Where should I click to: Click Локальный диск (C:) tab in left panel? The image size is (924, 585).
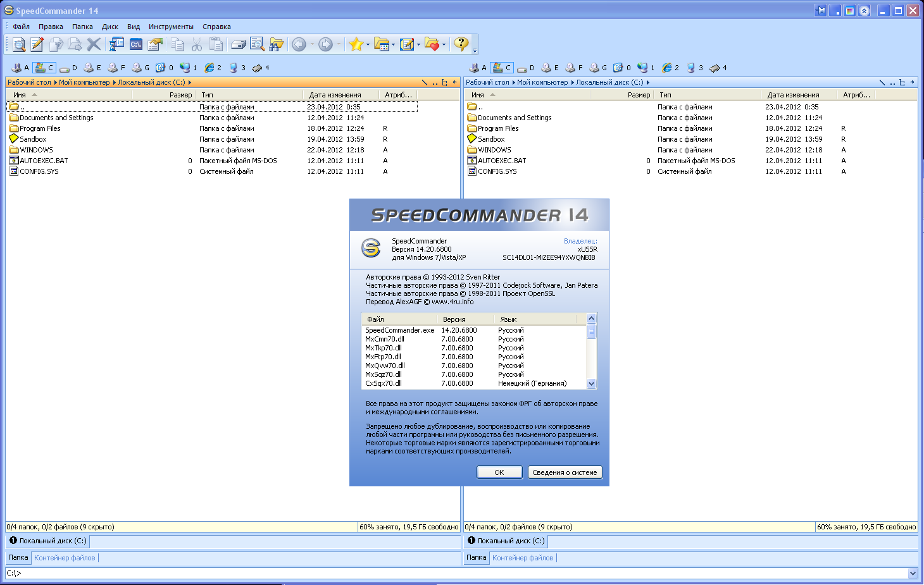click(48, 541)
